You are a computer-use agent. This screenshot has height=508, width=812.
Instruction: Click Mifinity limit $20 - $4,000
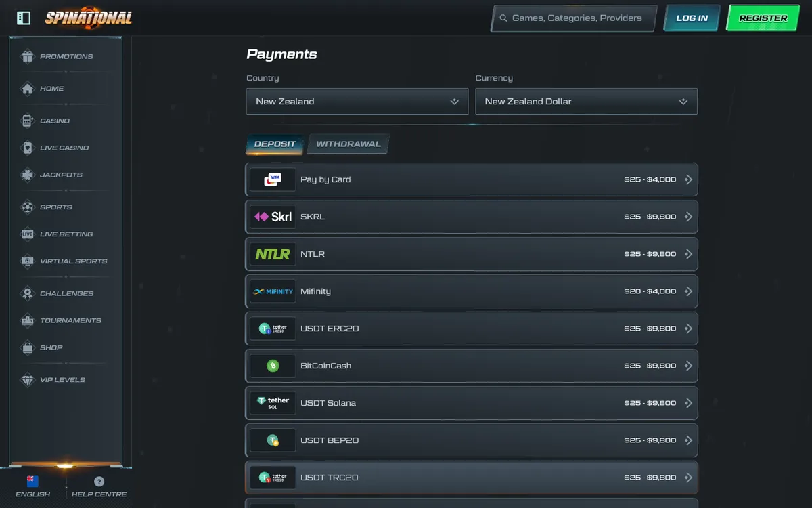tap(650, 291)
